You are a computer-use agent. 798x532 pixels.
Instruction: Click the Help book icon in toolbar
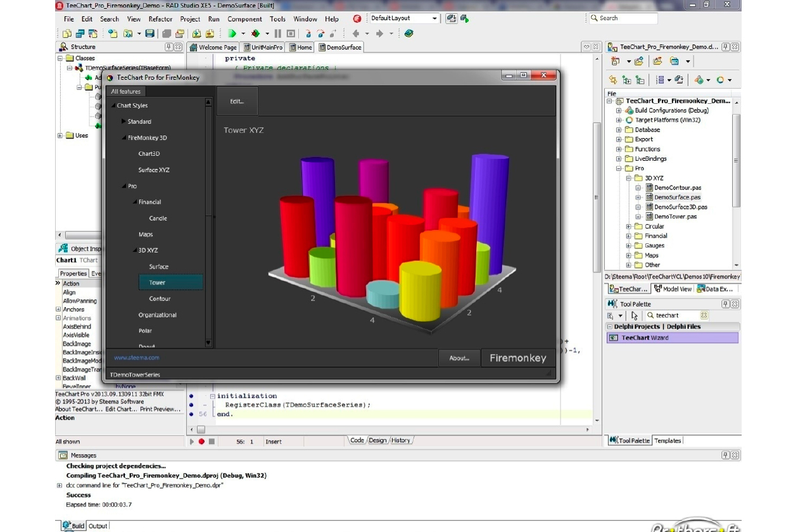coord(408,34)
